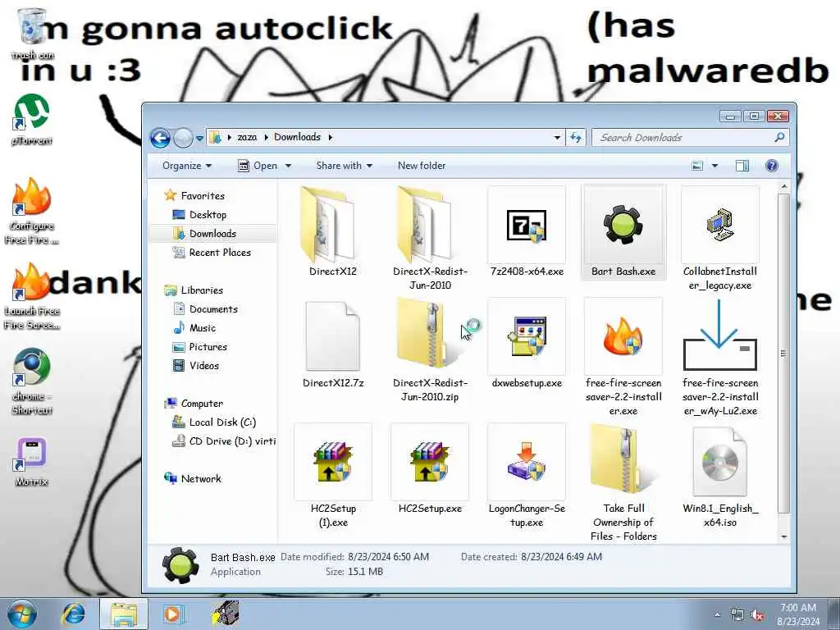
Task: Click Configure Free Fire desktop shortcut
Action: coord(32,211)
